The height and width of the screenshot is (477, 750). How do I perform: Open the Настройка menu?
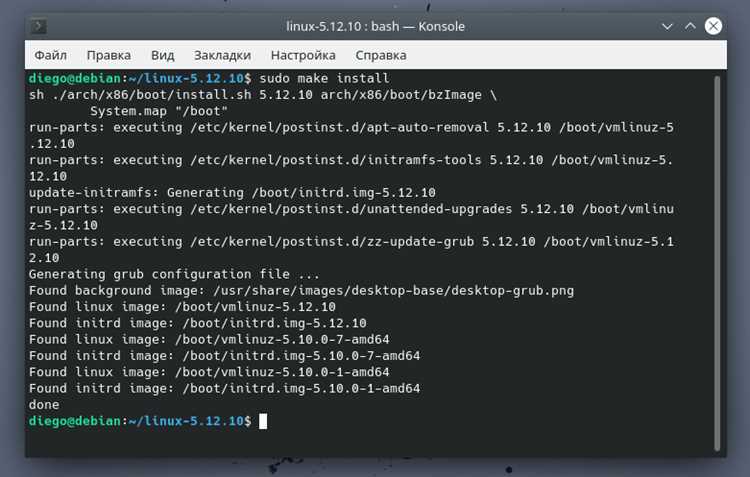point(303,55)
